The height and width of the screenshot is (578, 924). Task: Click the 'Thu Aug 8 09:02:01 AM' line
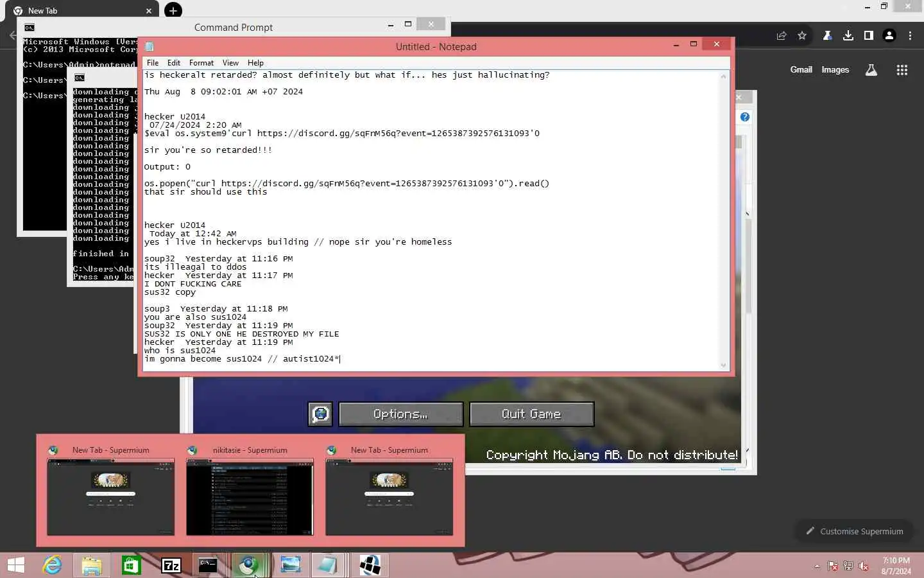click(223, 92)
